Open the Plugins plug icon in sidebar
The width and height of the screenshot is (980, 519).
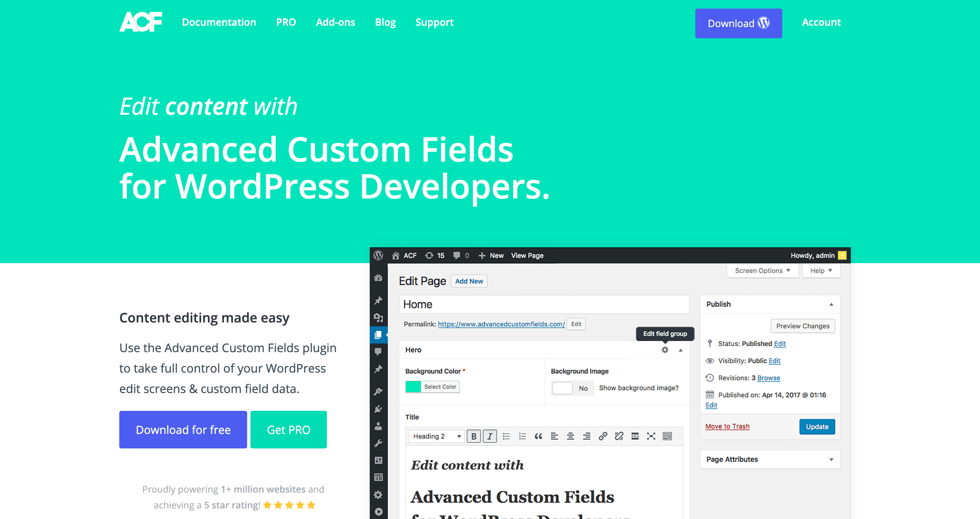click(378, 409)
